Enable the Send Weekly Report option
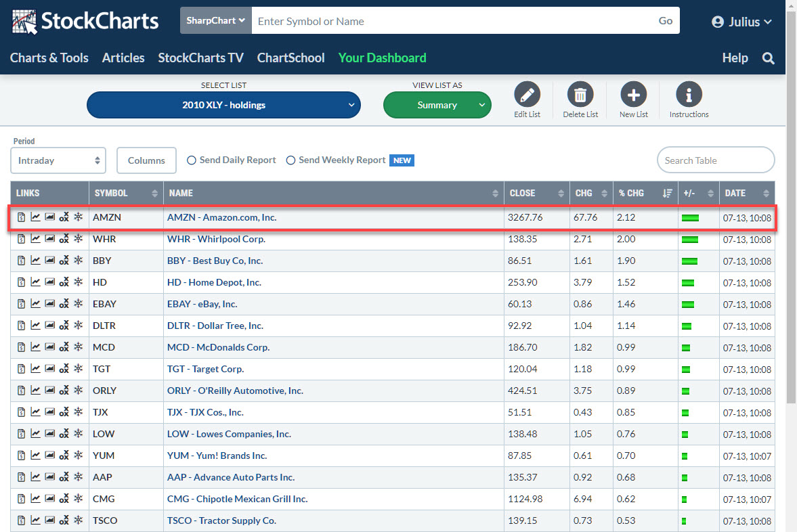Viewport: 797px width, 532px height. tap(291, 160)
